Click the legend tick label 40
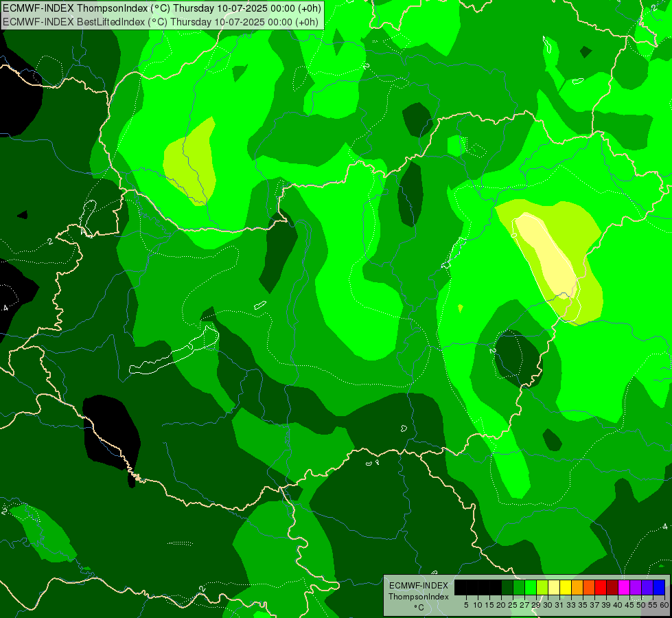 coord(618,605)
